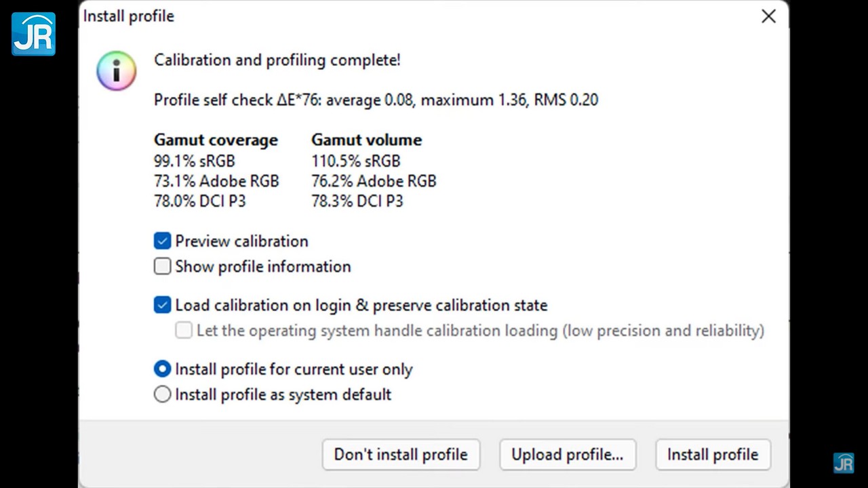Click the Profile self check ΔE*76 line
Image resolution: width=868 pixels, height=488 pixels.
(x=376, y=100)
